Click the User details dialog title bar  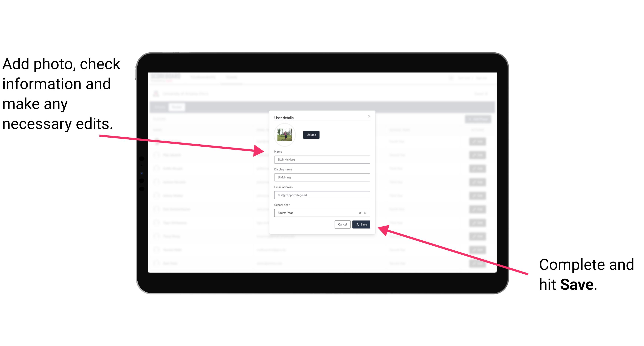coord(322,117)
